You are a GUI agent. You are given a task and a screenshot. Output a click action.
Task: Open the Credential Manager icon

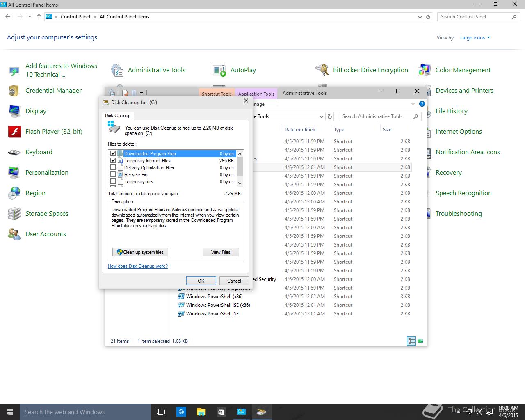tap(14, 91)
